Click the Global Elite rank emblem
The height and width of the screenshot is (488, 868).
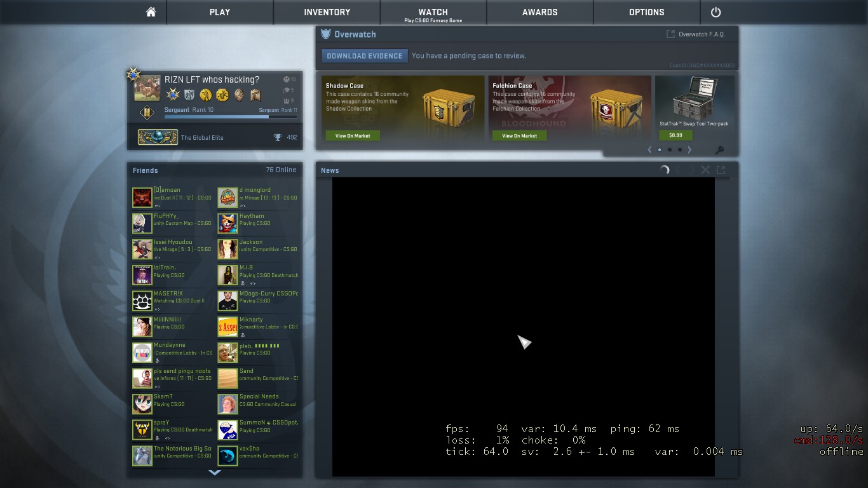(x=158, y=137)
